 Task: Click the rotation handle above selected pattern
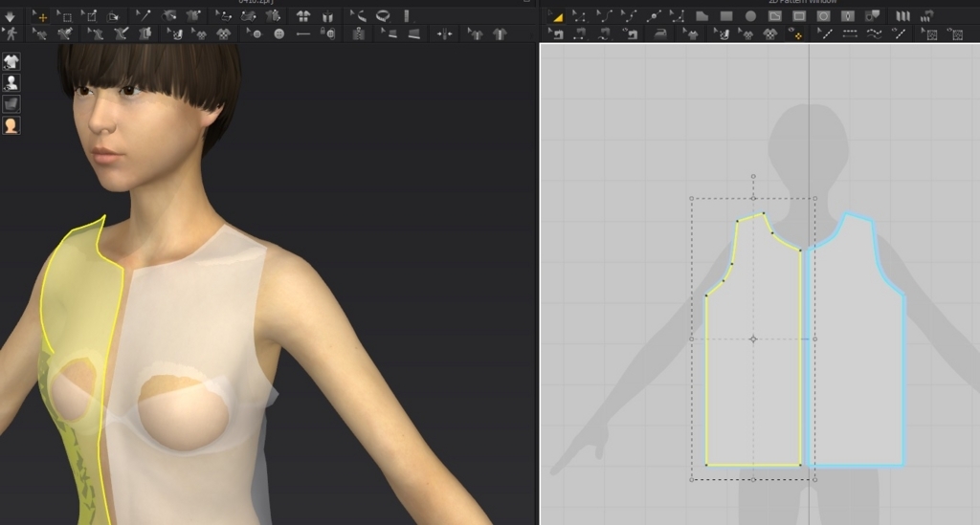pos(753,177)
